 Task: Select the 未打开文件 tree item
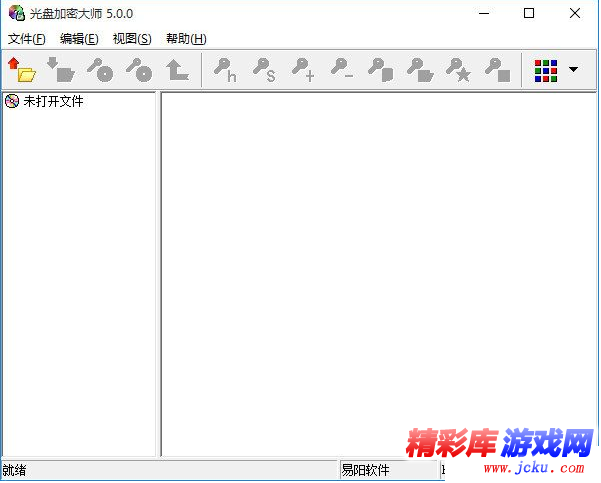point(53,101)
